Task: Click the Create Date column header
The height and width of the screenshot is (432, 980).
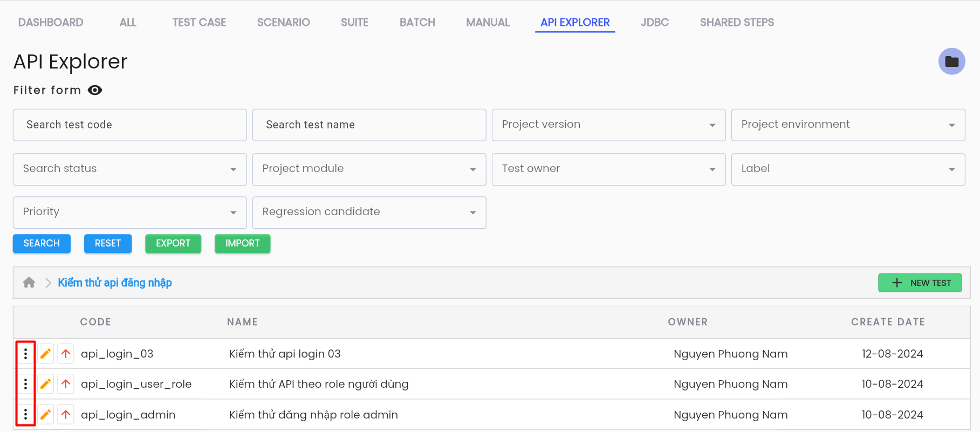Action: point(888,322)
